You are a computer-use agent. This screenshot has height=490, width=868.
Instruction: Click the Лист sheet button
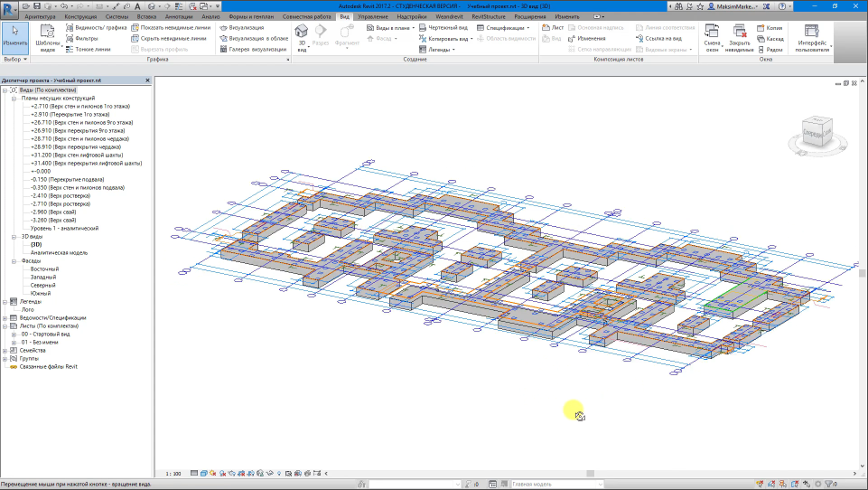553,27
